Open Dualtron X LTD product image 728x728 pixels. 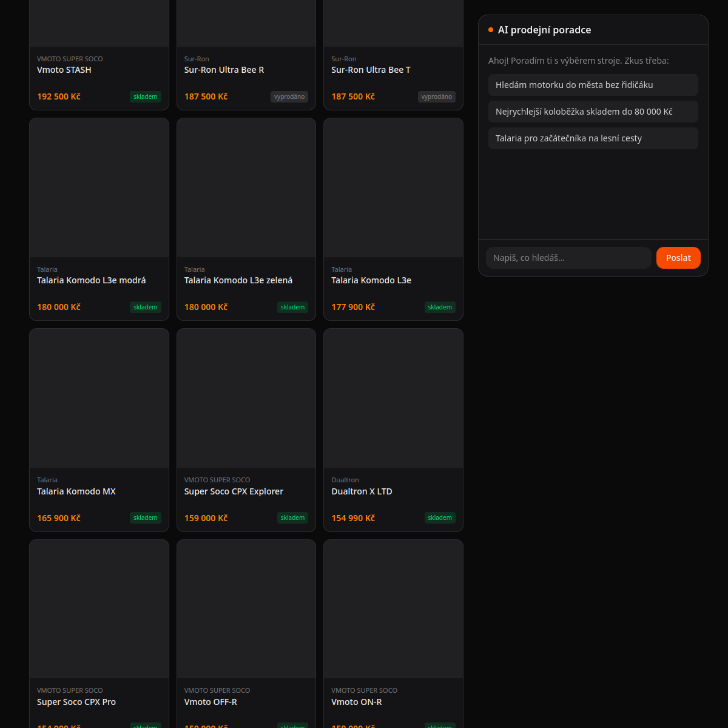(393, 398)
